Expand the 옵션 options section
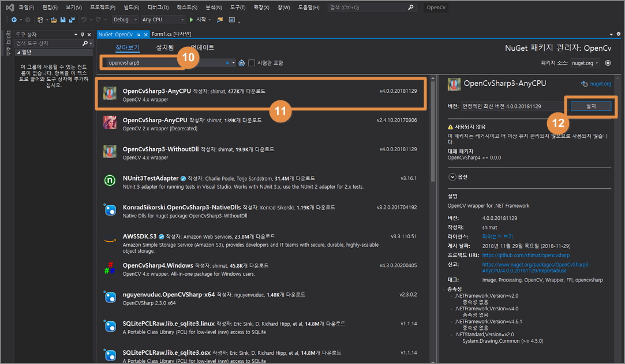This screenshot has height=364, width=625. click(452, 177)
